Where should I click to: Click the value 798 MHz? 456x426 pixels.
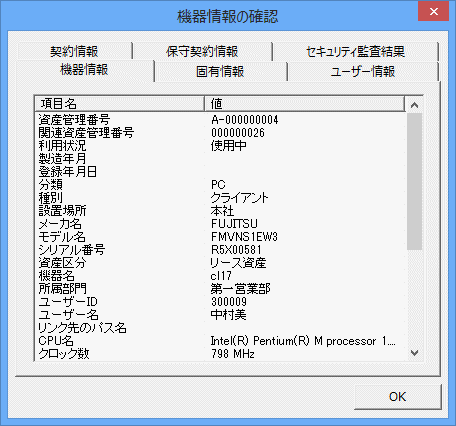click(233, 354)
